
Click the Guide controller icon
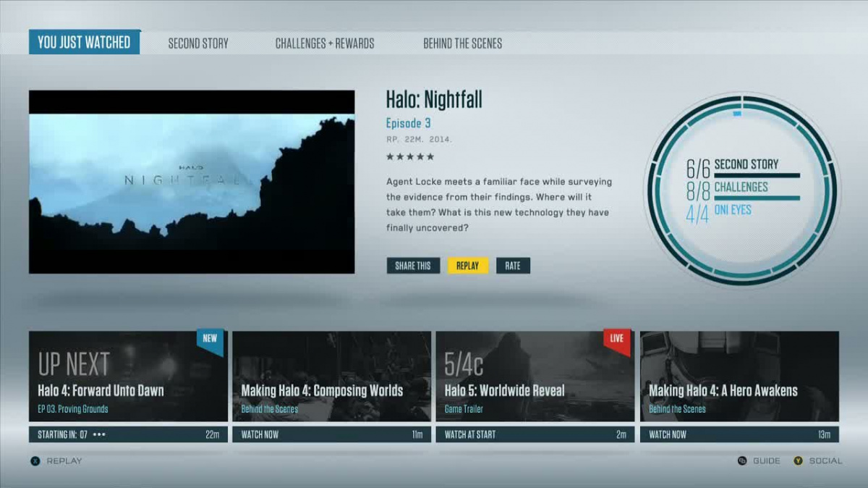coord(741,460)
